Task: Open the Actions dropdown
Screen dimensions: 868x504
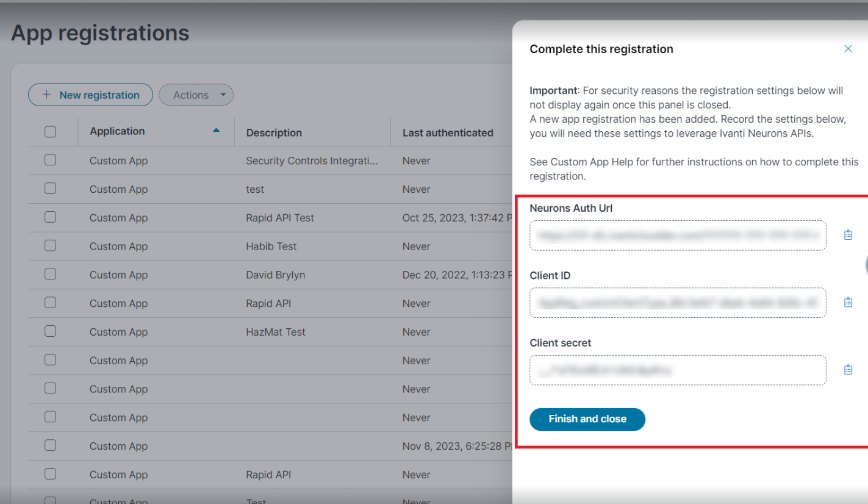Action: coord(196,95)
